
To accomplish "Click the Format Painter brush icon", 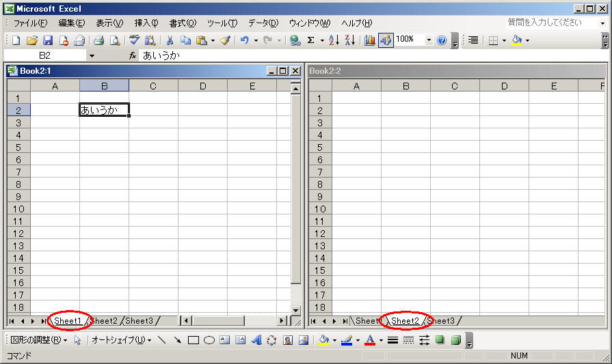I will coord(225,40).
